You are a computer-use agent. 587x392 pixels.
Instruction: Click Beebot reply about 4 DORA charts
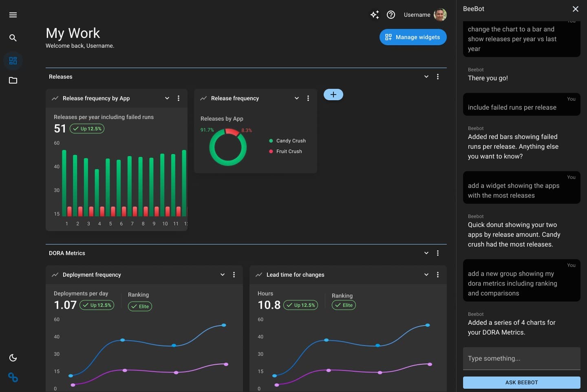click(x=512, y=328)
